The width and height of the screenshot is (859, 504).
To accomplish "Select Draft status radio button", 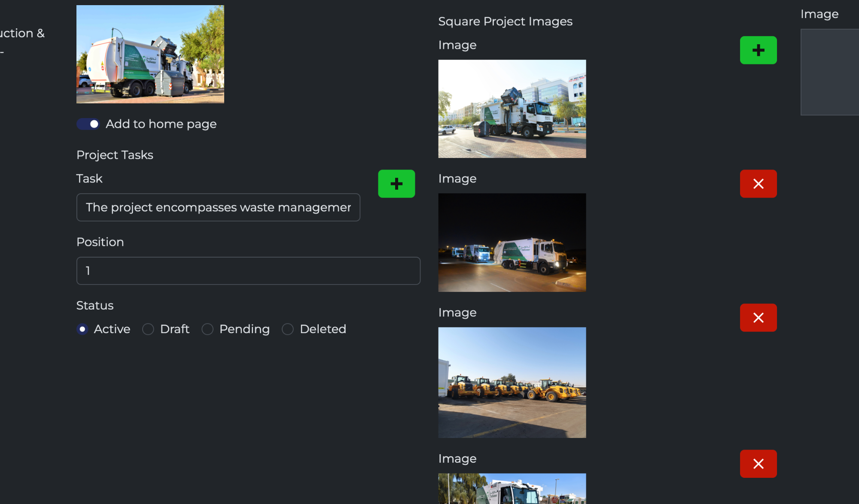I will pyautogui.click(x=148, y=329).
